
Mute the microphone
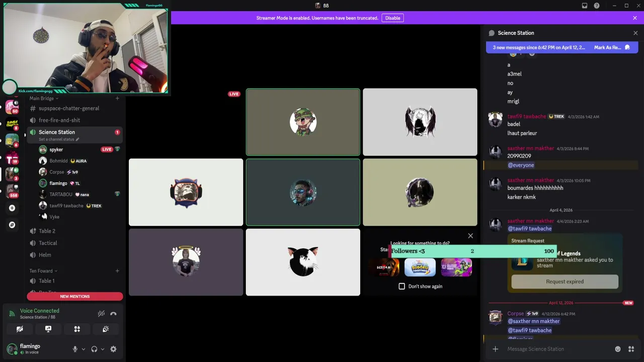75,349
